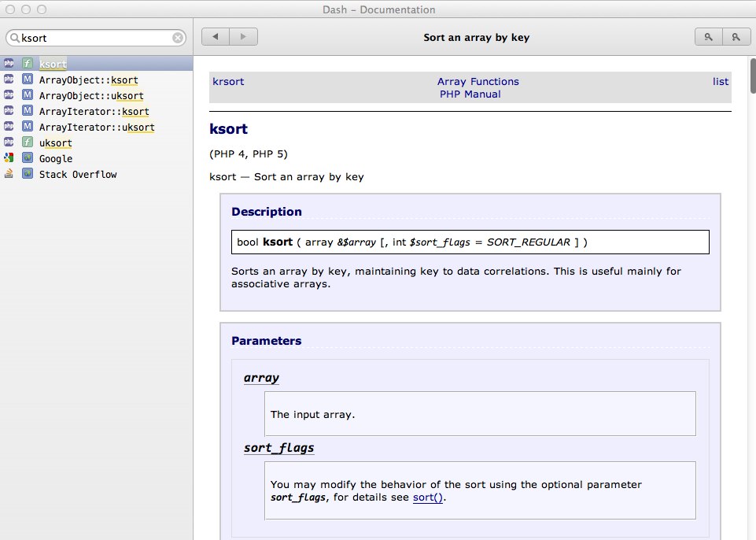Click the Stack Overflow icon in the results
This screenshot has width=756, height=540.
click(9, 174)
